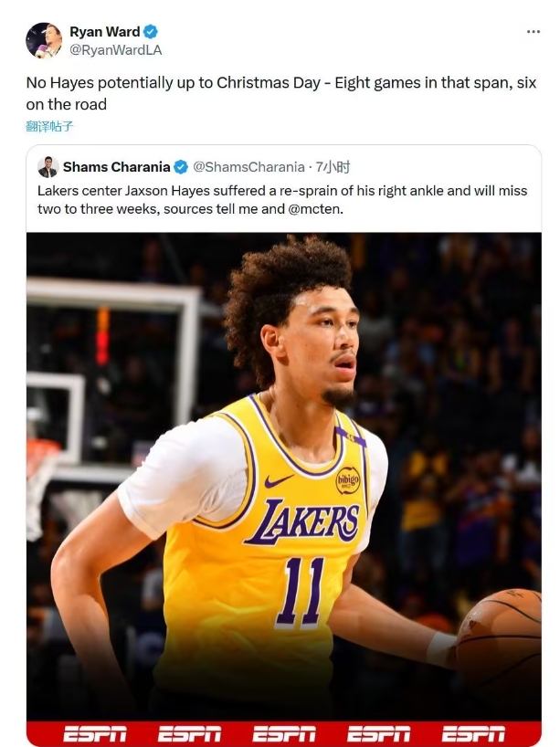Click the verified badge beside Shams Charania
Image resolution: width=560 pixels, height=747 pixels.
(181, 167)
